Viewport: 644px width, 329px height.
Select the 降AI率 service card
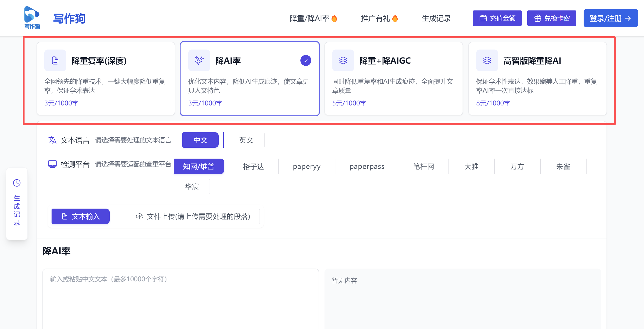250,79
